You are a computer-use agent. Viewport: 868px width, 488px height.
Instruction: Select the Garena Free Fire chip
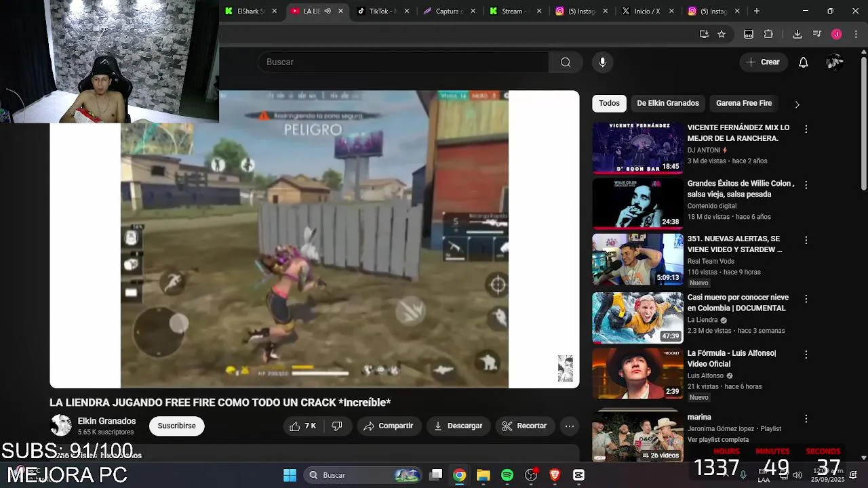(x=744, y=103)
